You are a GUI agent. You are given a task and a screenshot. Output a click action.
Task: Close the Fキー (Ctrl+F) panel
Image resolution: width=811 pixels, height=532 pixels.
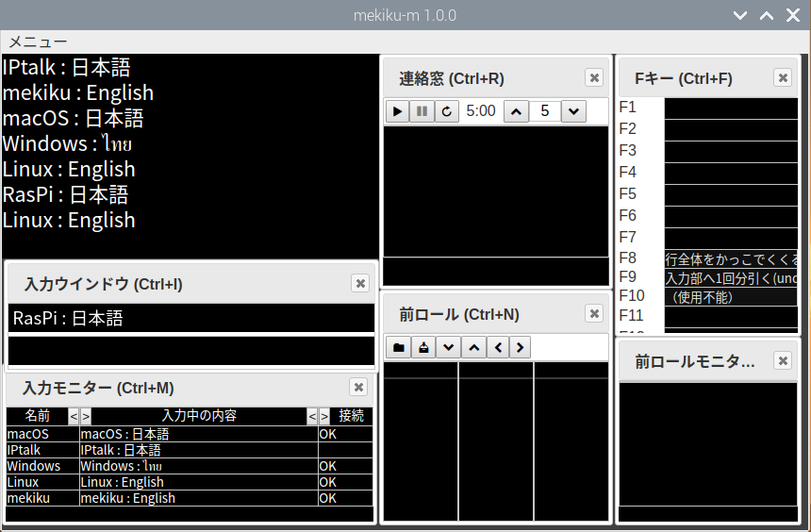coord(783,78)
